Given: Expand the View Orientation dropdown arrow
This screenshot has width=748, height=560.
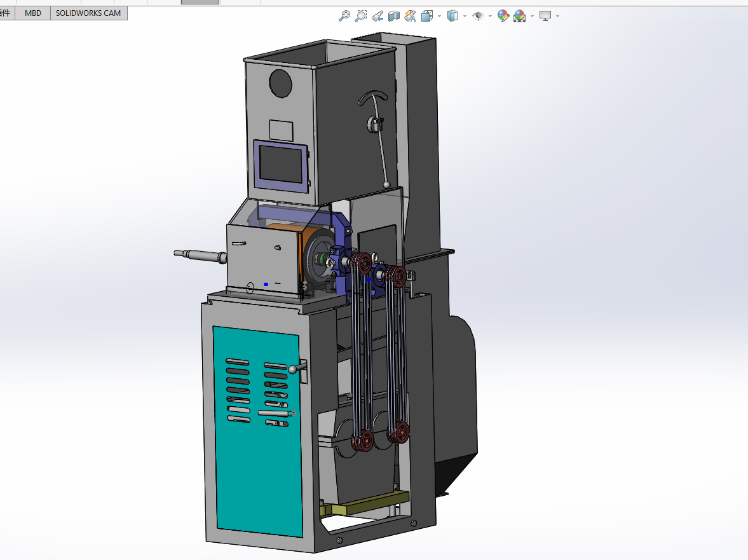Looking at the screenshot, I should point(439,17).
